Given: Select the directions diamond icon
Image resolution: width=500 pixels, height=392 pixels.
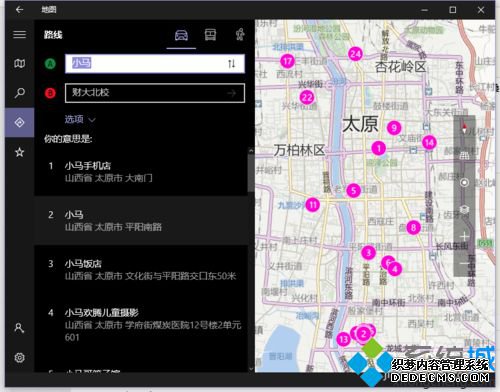Looking at the screenshot, I should coord(19,122).
